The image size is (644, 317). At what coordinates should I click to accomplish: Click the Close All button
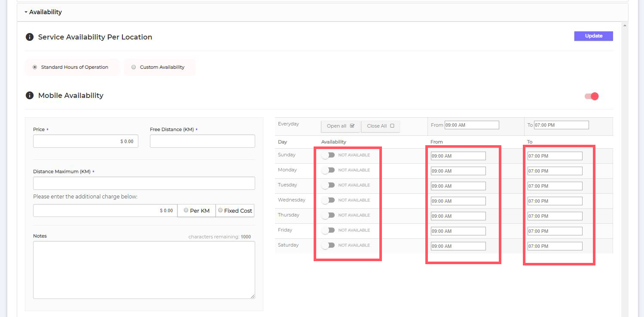point(380,126)
